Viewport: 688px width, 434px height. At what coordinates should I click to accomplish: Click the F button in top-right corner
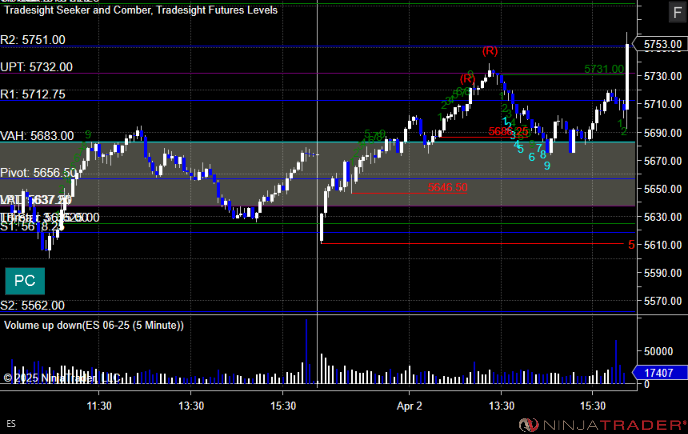click(677, 12)
